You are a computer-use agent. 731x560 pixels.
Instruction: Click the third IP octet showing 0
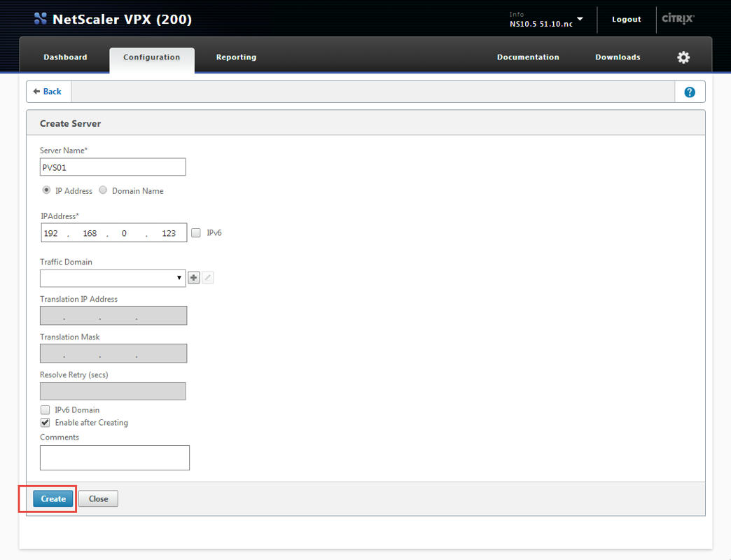(124, 233)
